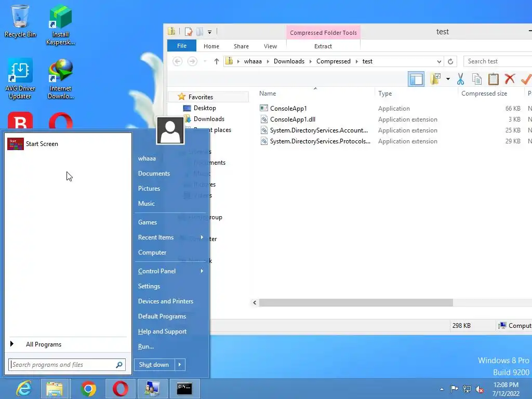Click the Properties quick access icon
The width and height of the screenshot is (532, 399).
pos(188,32)
